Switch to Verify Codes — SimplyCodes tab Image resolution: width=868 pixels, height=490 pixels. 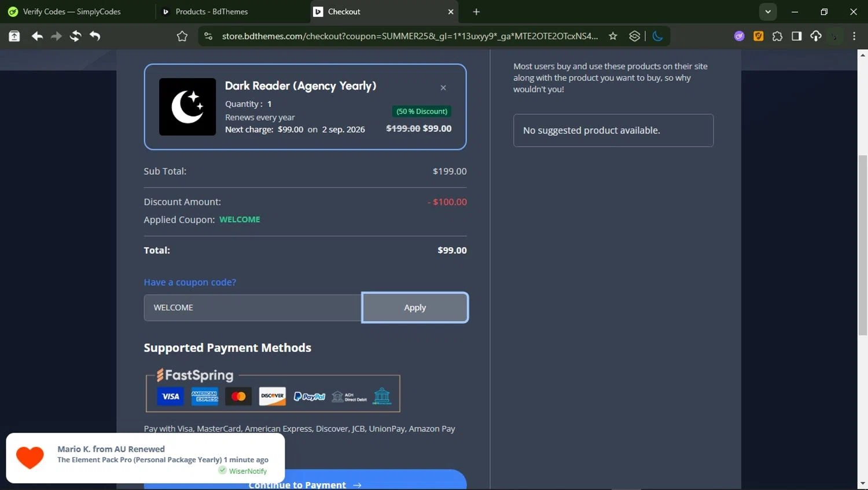pos(72,12)
